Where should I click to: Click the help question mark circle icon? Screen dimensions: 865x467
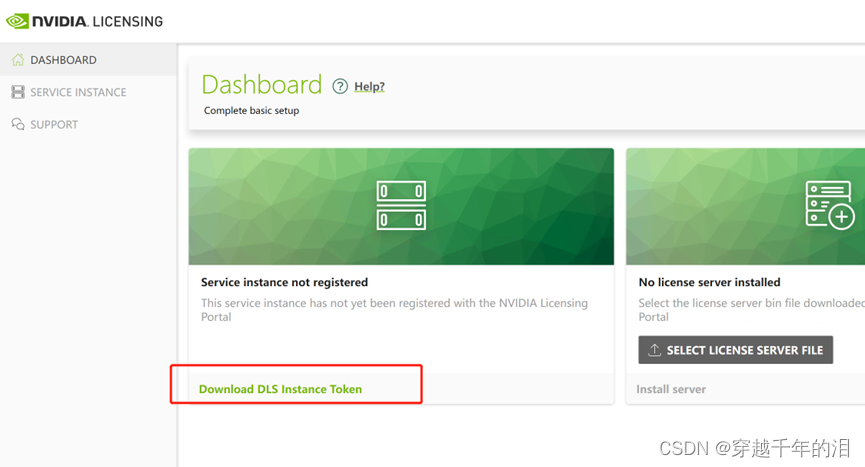340,87
